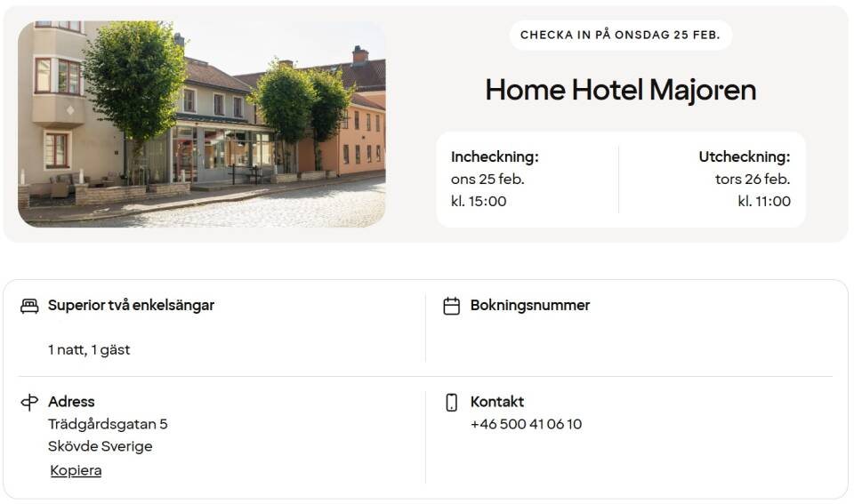Click the Kontakt label
Image resolution: width=854 pixels, height=504 pixels.
click(x=497, y=402)
